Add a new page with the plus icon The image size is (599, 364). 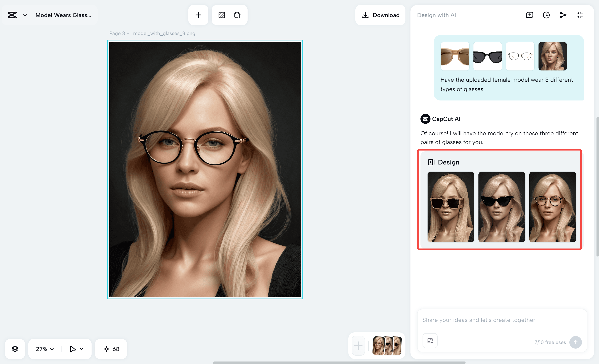(x=198, y=15)
